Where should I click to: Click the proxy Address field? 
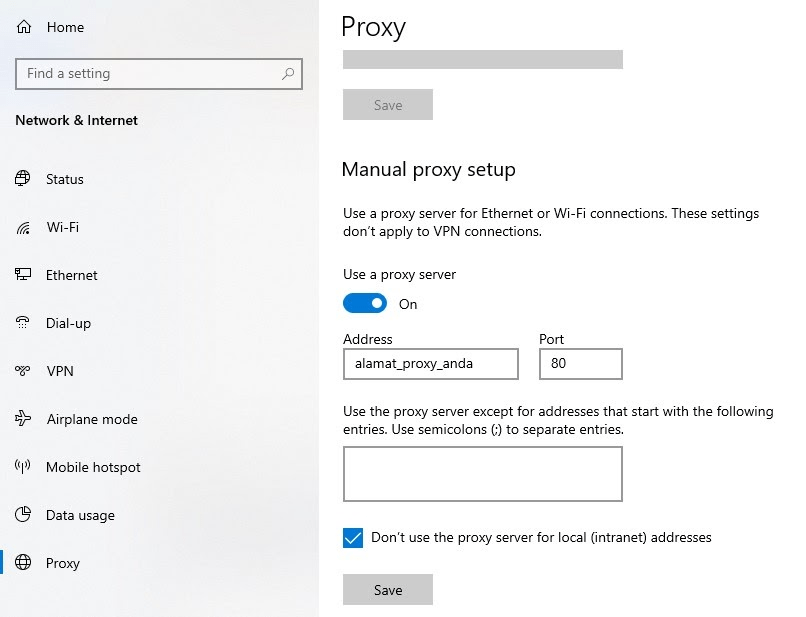(431, 364)
